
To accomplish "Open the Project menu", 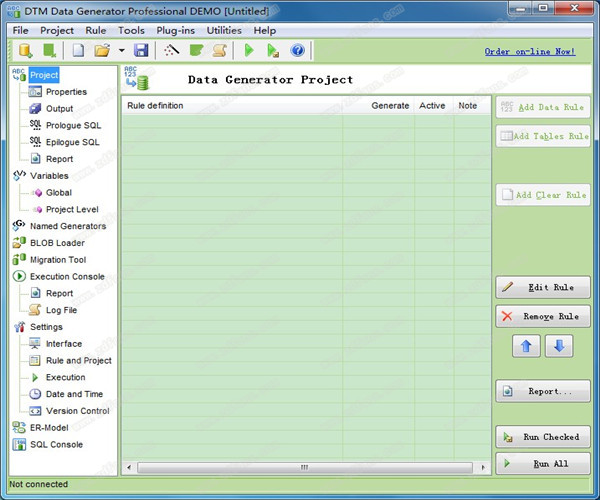I will (57, 30).
